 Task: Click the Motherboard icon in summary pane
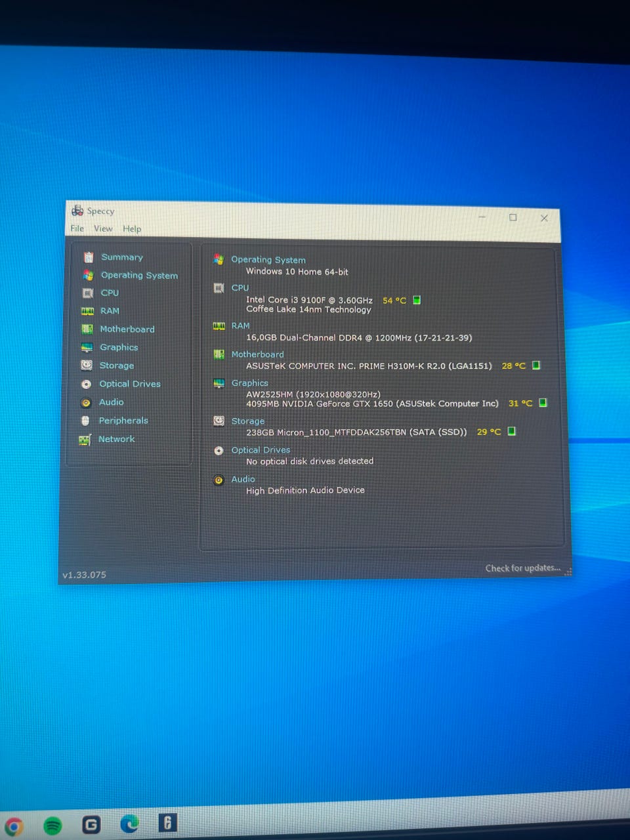click(x=219, y=354)
